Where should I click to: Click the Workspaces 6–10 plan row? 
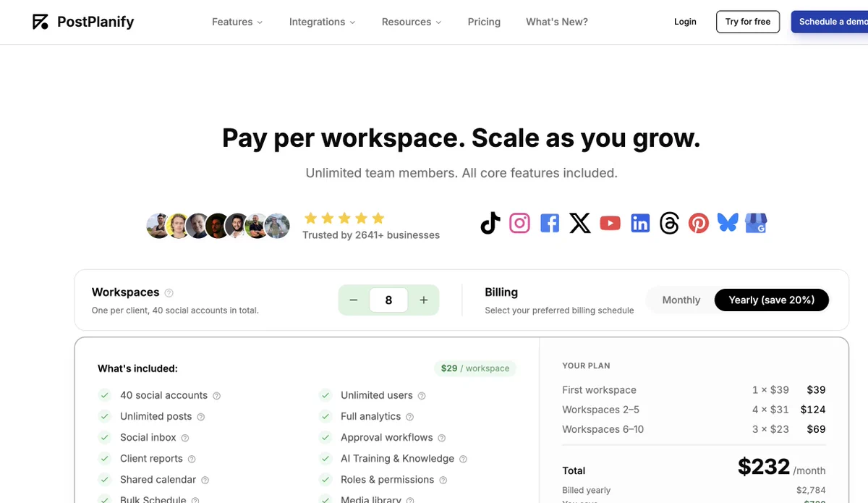coord(694,429)
